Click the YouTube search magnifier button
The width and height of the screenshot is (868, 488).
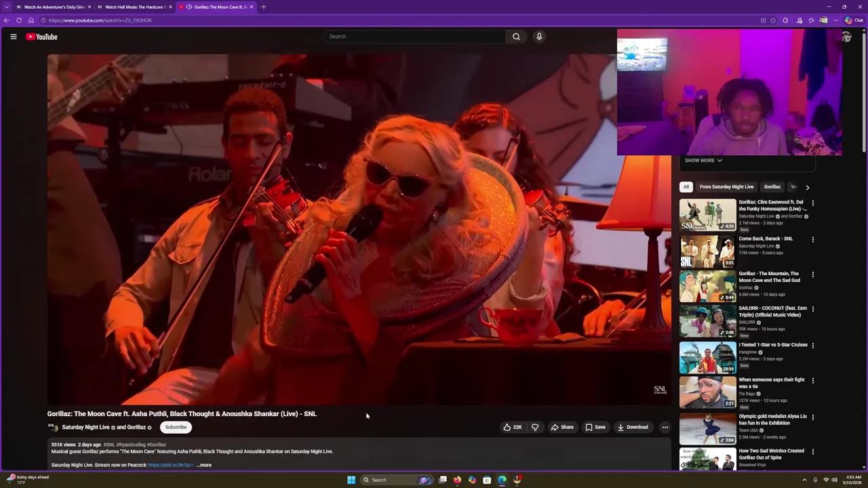[516, 37]
